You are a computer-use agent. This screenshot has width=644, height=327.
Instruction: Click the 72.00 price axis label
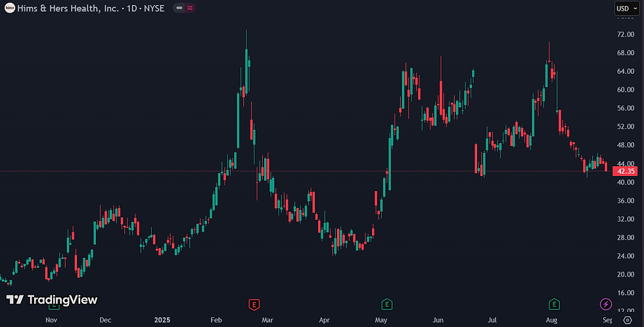coord(626,34)
